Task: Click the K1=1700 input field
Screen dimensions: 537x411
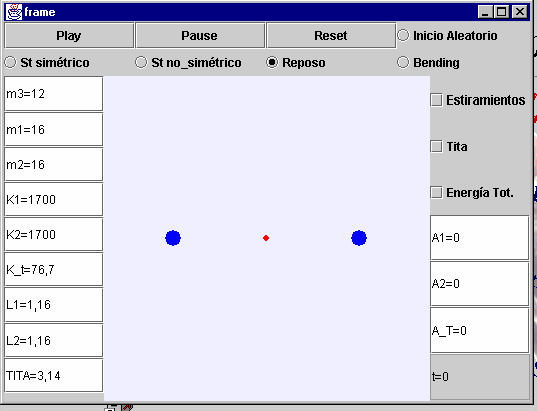Action: 54,200
